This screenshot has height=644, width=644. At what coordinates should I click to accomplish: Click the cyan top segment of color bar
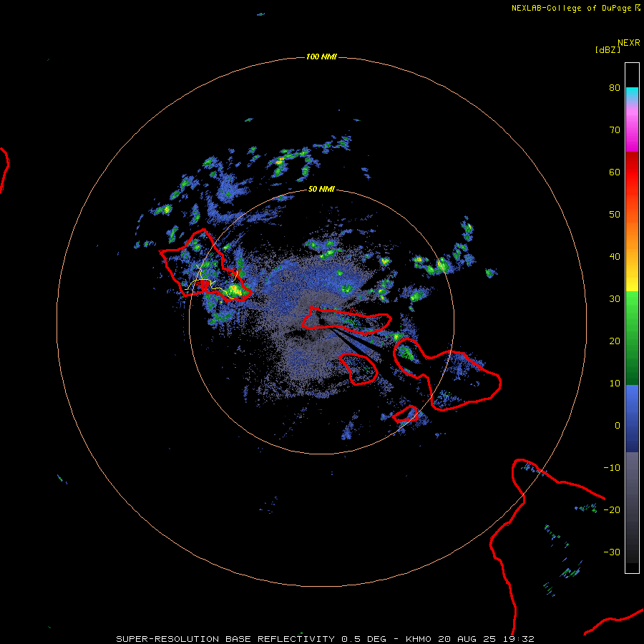coord(632,94)
